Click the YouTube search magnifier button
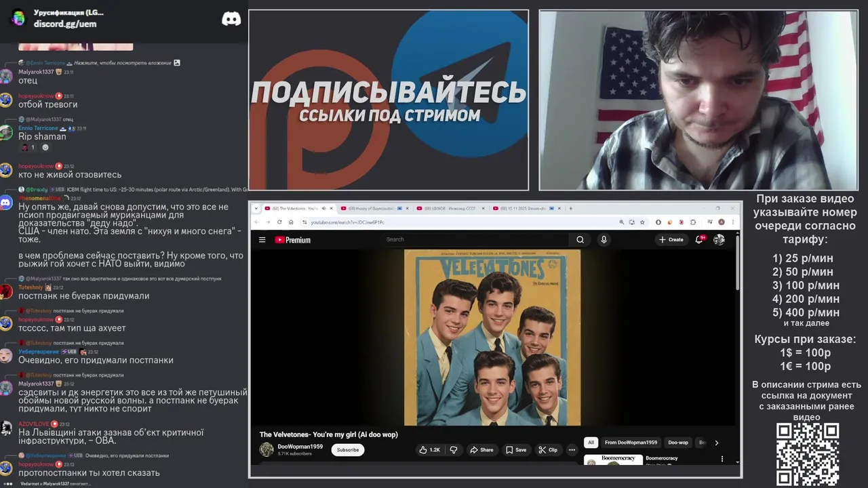 [580, 239]
